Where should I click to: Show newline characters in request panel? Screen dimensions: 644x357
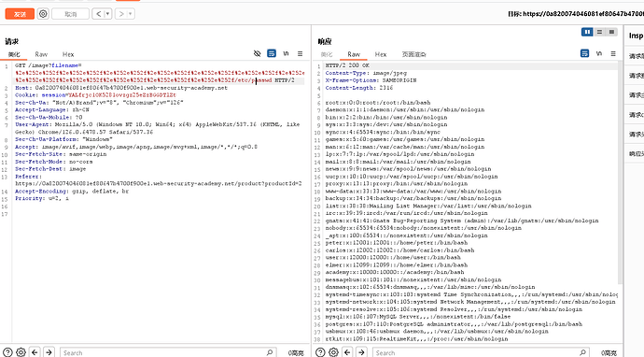pos(286,53)
